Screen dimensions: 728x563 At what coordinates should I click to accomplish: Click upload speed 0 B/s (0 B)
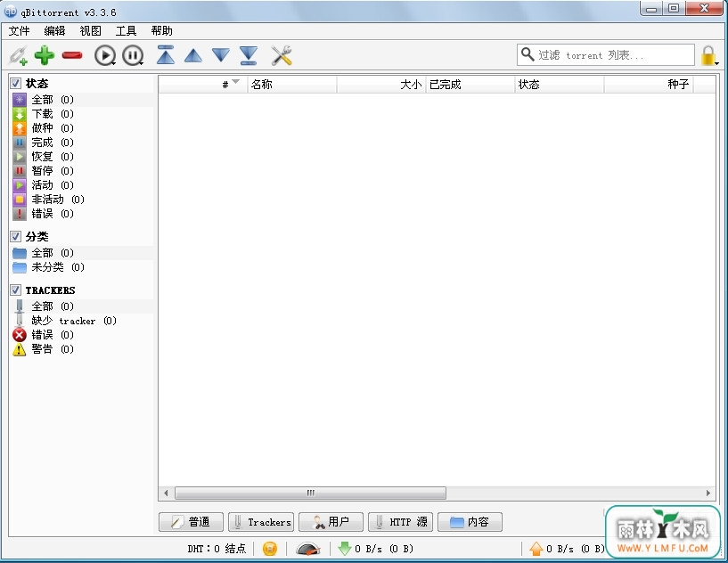click(x=567, y=549)
